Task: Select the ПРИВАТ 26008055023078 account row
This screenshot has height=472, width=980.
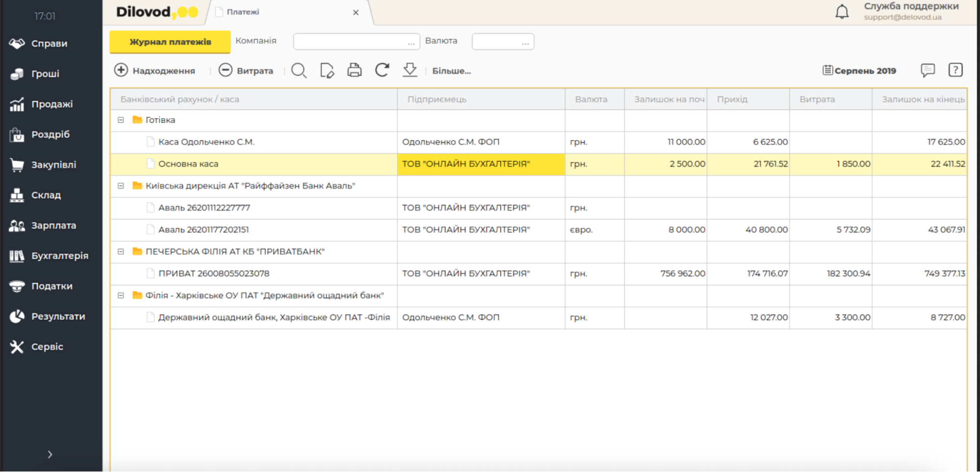Action: pos(538,274)
